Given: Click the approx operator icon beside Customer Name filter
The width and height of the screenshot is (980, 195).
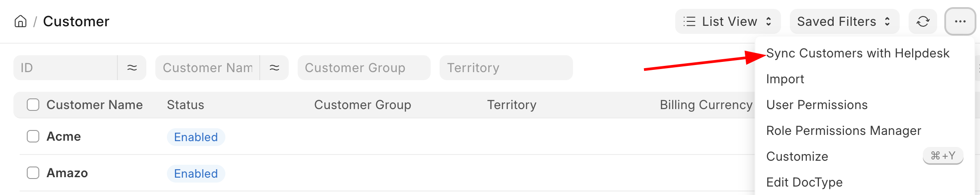Looking at the screenshot, I should pos(274,68).
